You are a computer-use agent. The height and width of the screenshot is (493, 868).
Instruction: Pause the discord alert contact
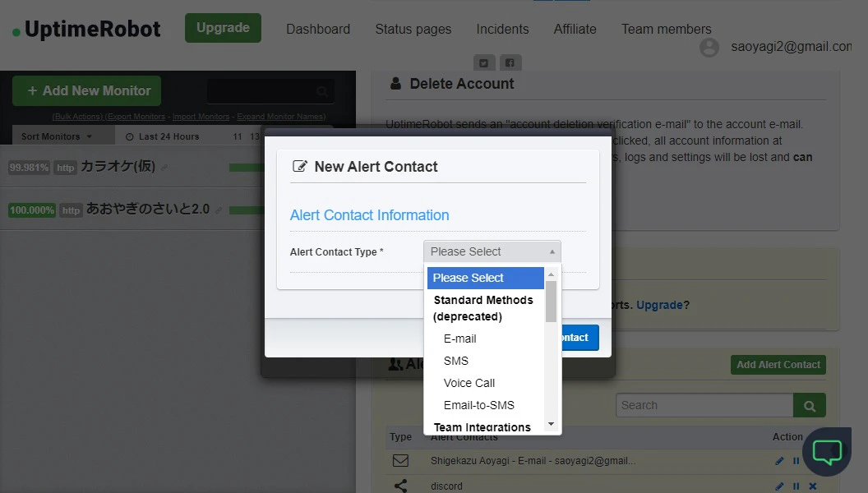(x=796, y=486)
